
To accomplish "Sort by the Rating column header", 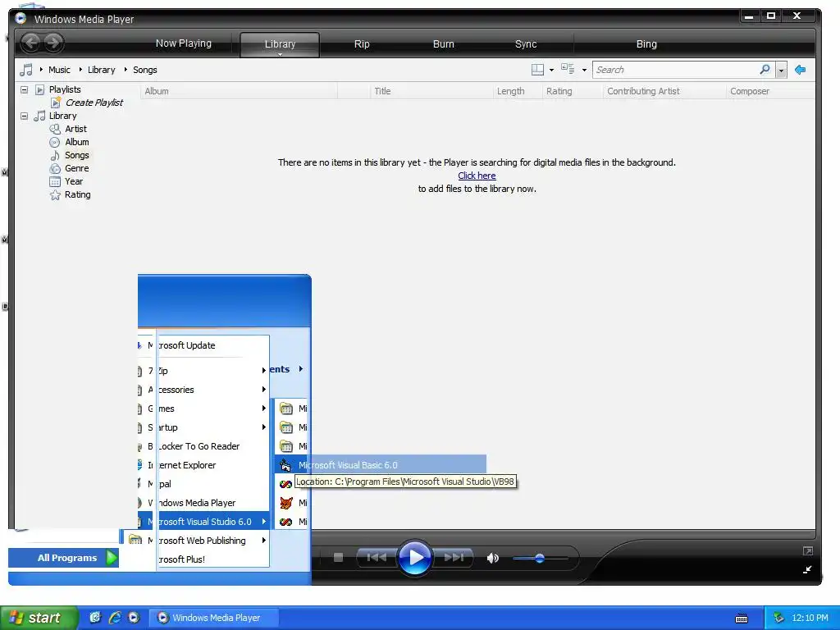I will tap(573, 91).
